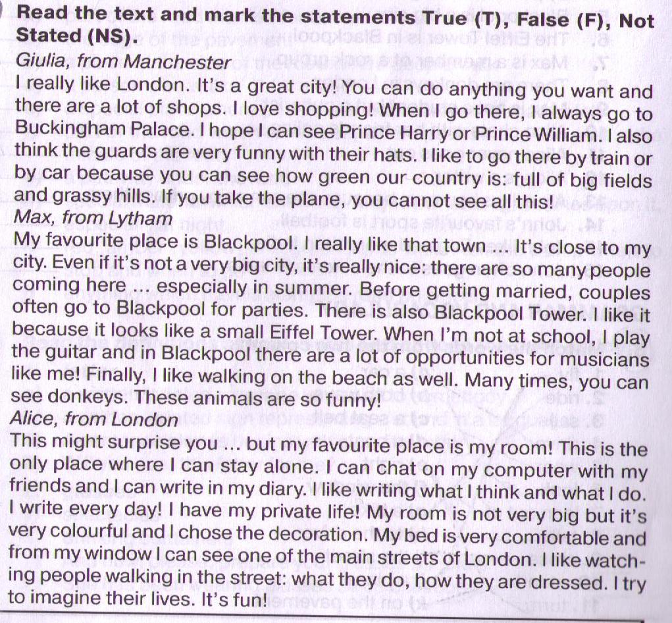This screenshot has height=623, width=672.
Task: Click the heading 'Alice, from London'
Action: [94, 420]
